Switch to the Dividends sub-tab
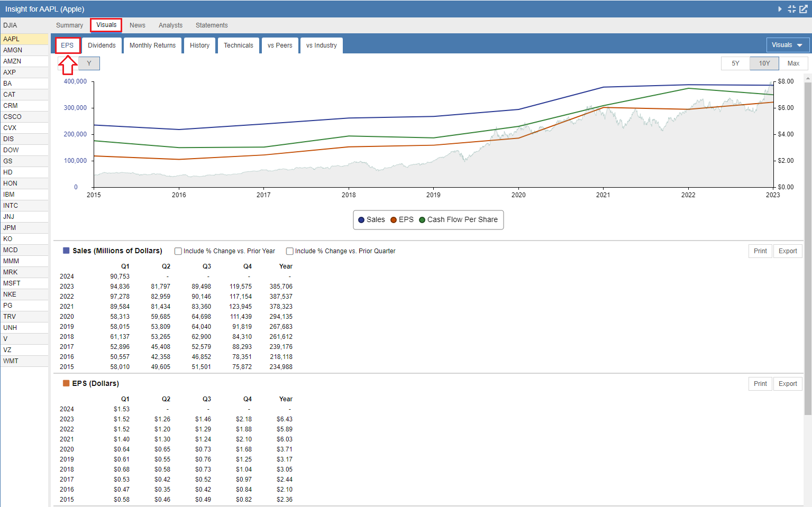The image size is (812, 507). tap(102, 45)
